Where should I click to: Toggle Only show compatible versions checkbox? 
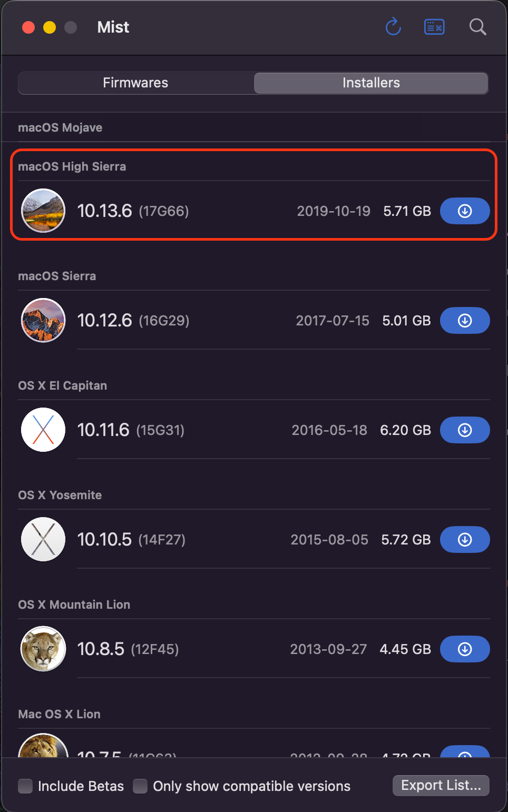[x=140, y=786]
